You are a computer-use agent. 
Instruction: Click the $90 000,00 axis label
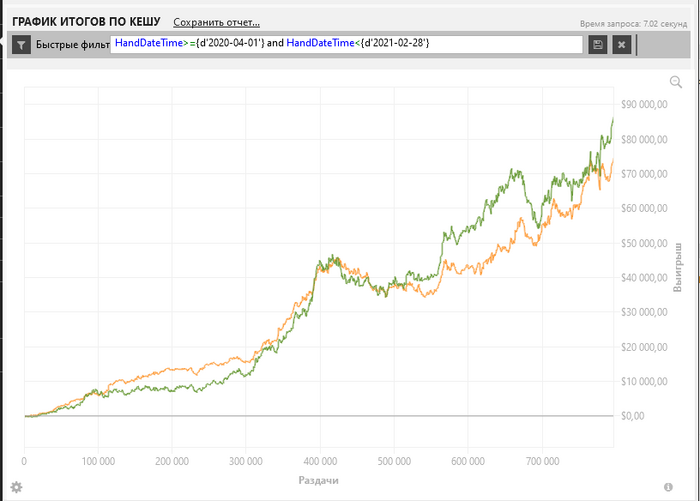point(644,104)
